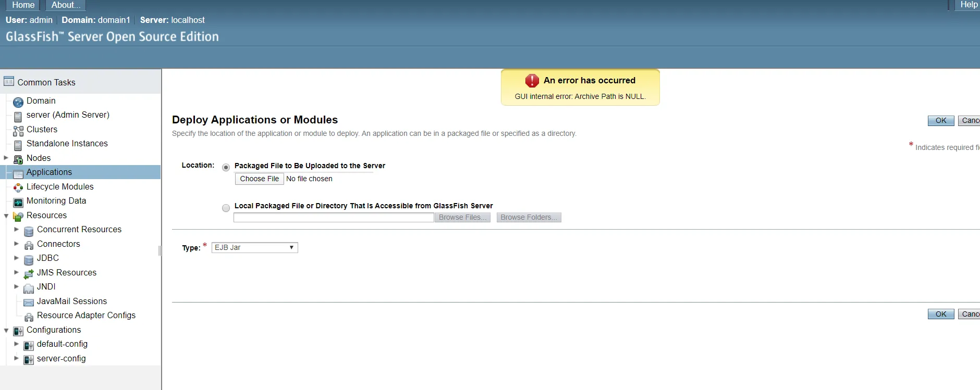Image resolution: width=980 pixels, height=390 pixels.
Task: Open Monitoring Data tree item
Action: [x=56, y=200]
